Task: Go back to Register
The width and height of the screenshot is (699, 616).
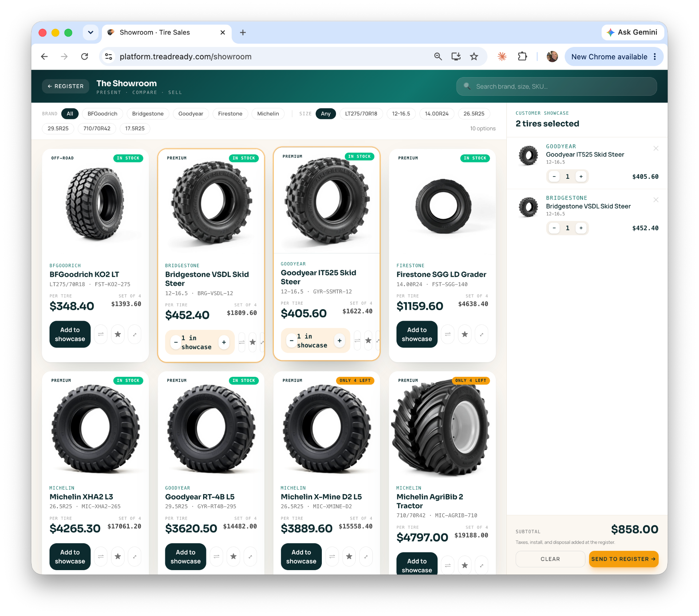Action: coord(66,86)
